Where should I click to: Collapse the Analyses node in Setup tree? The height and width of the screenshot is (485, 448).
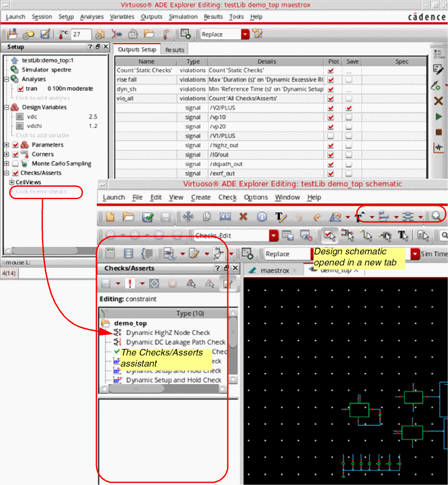[x=7, y=80]
